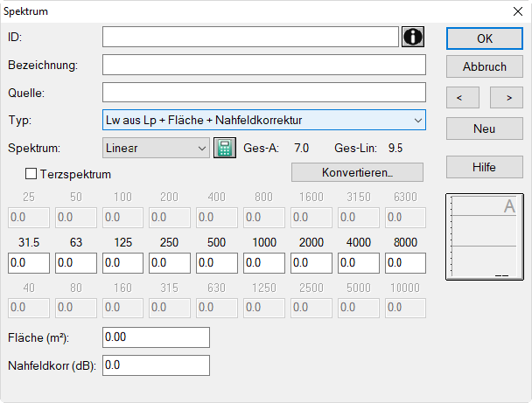Open the info icon next to ID
532x403 pixels.
413,37
